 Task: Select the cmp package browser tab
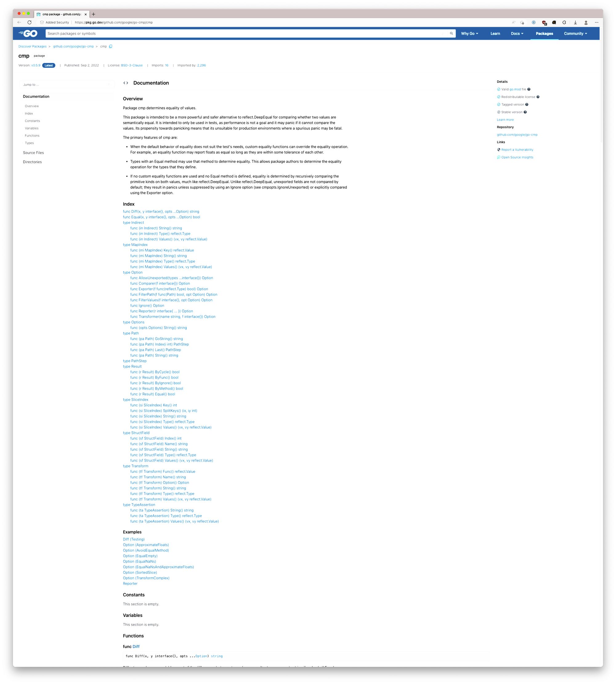[62, 14]
